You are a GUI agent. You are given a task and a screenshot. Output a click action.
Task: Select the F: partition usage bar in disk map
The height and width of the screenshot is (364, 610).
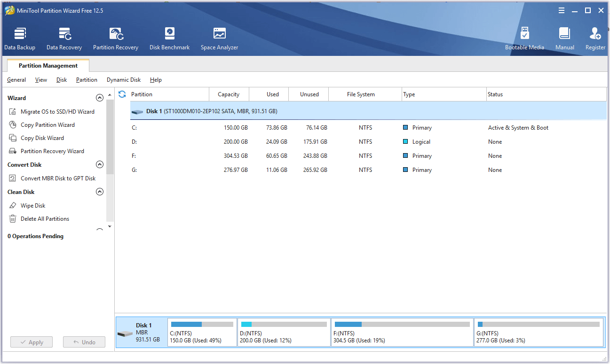pyautogui.click(x=402, y=325)
